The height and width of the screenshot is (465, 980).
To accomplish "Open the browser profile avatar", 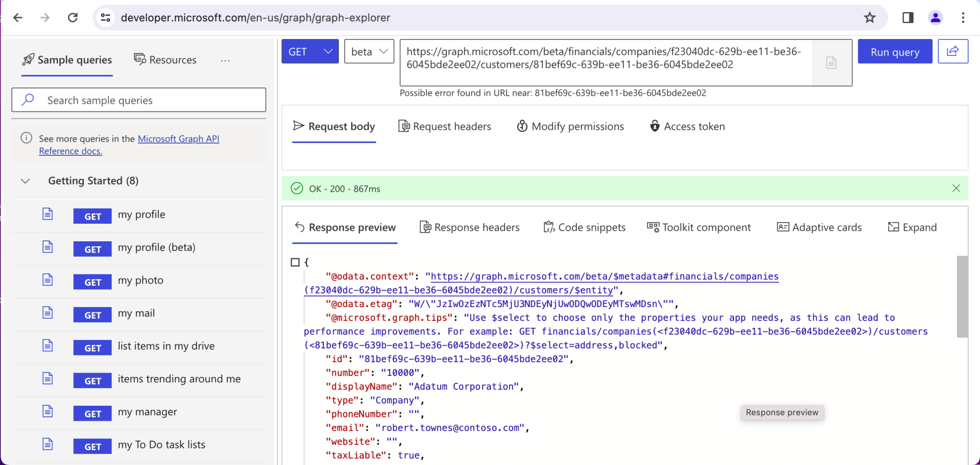I will coord(935,18).
